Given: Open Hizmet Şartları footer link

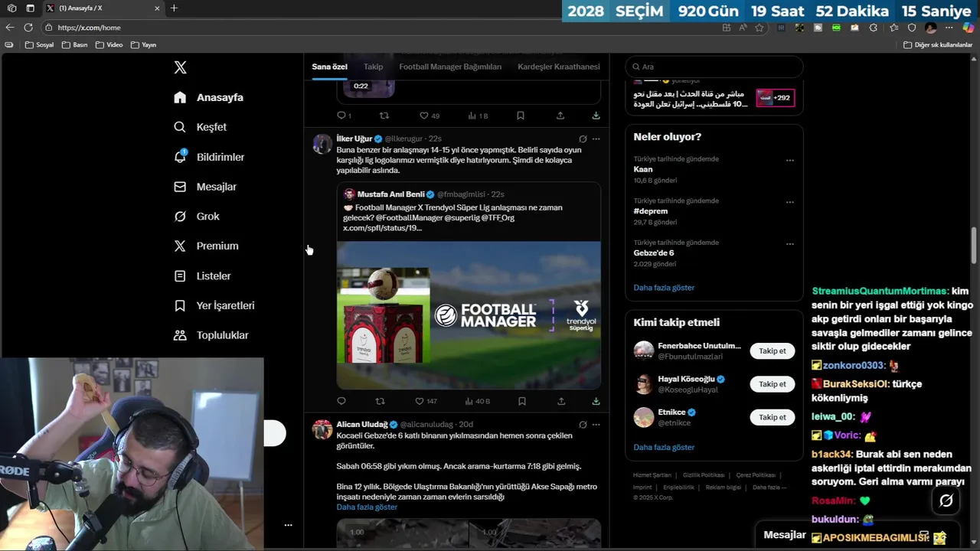Looking at the screenshot, I should [652, 475].
